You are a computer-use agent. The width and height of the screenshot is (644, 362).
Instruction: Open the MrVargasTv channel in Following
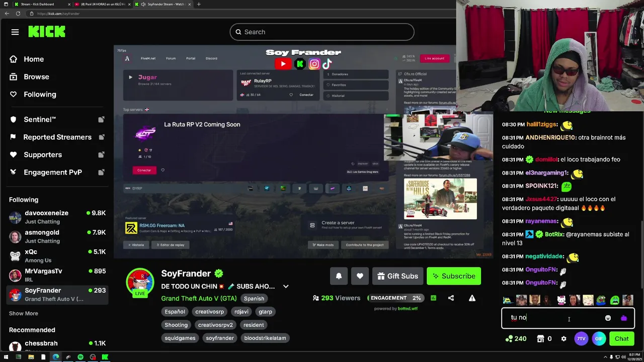[x=57, y=275]
